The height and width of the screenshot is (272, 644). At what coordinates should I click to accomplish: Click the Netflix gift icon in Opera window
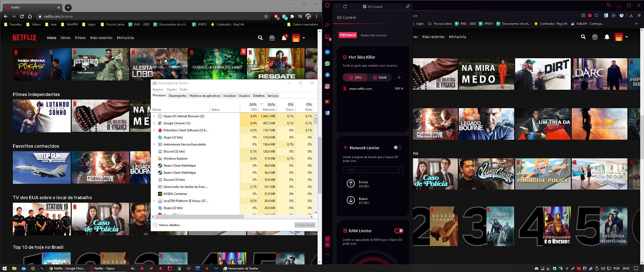(x=595, y=37)
